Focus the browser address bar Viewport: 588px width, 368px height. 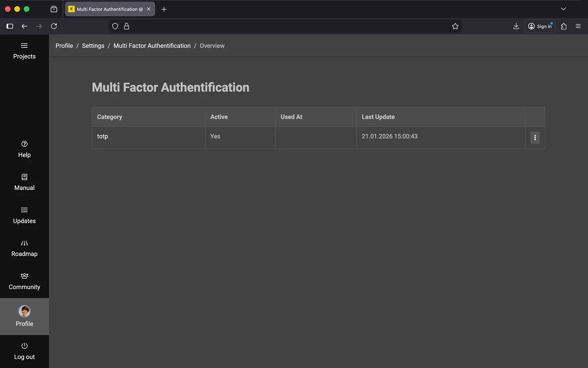[x=286, y=26]
